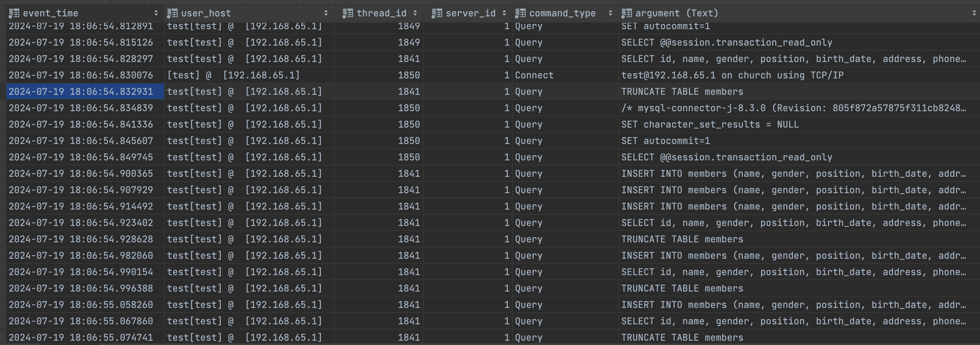Select 'SET character_set_results = NULL' cell

click(799, 124)
